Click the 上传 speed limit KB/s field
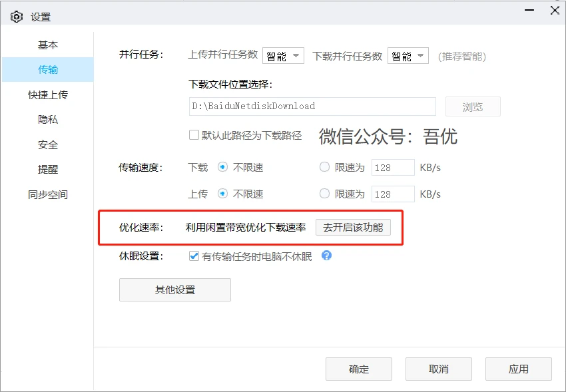This screenshot has height=392, width=566. point(393,194)
